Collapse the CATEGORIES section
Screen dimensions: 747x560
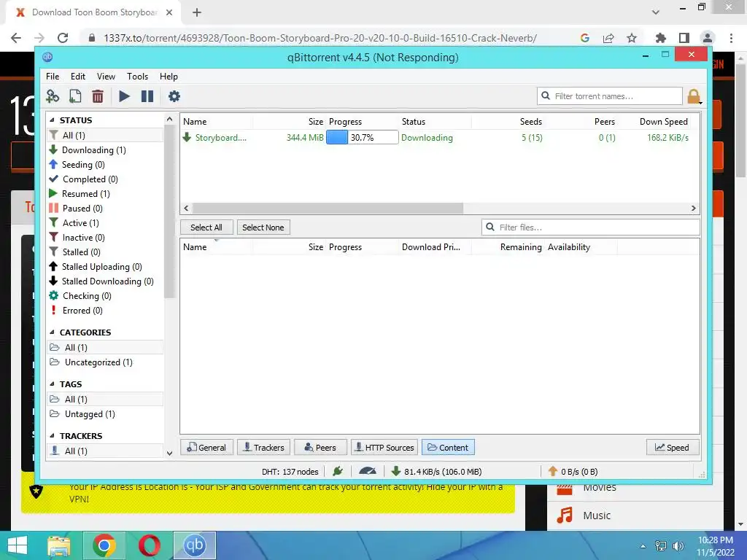53,332
